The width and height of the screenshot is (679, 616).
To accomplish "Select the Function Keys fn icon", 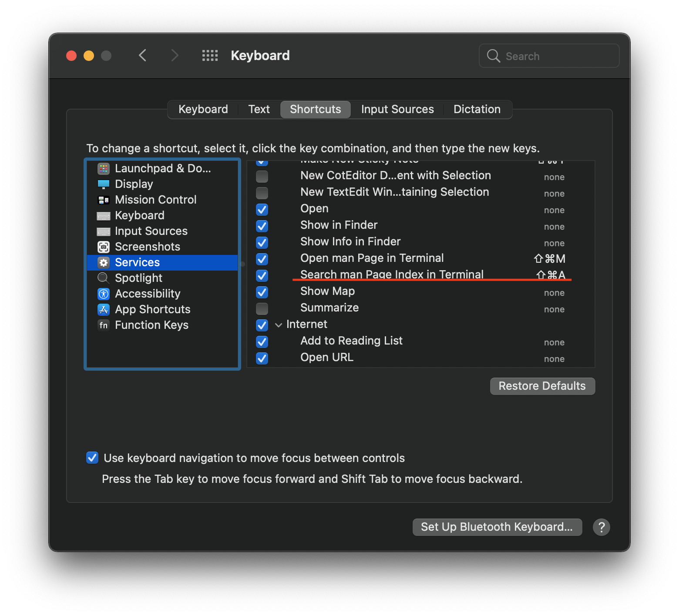I will [104, 325].
